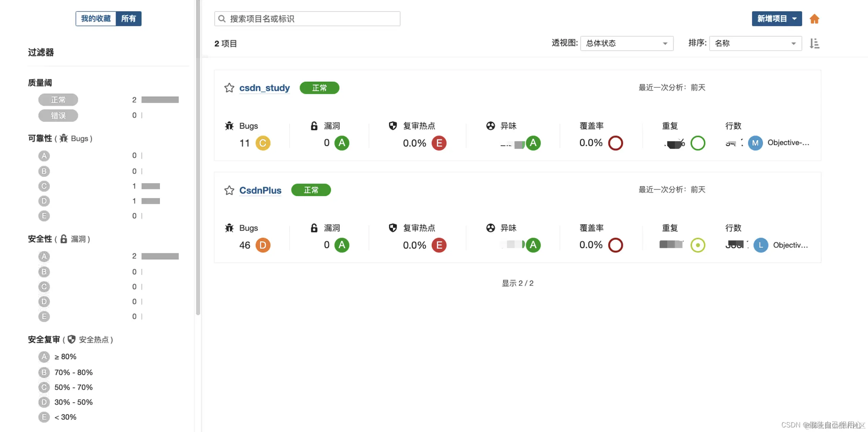Filter security review by 50% - 70%
The width and height of the screenshot is (868, 432).
66,387
